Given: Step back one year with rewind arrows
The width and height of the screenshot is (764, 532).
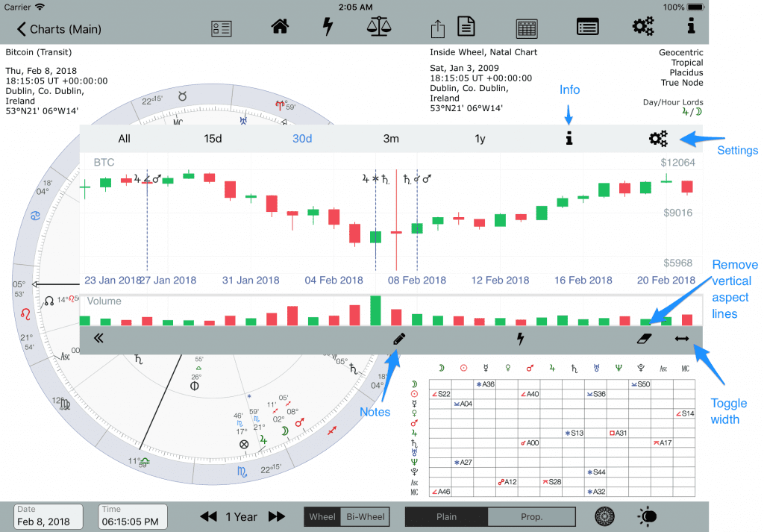Looking at the screenshot, I should click(x=209, y=516).
